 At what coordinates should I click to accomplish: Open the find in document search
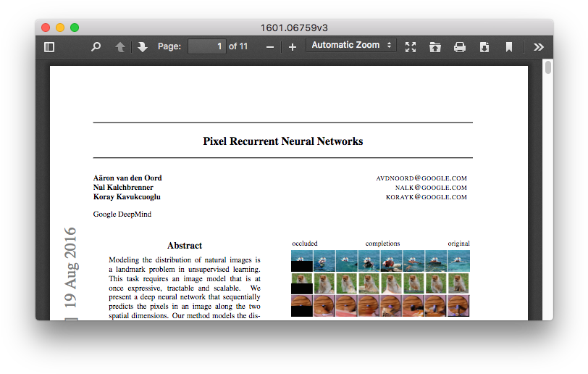point(96,47)
